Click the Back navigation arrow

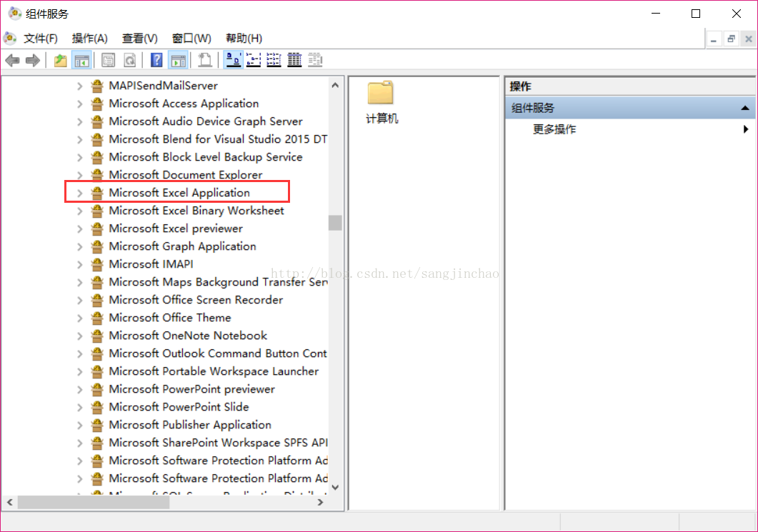pos(12,60)
